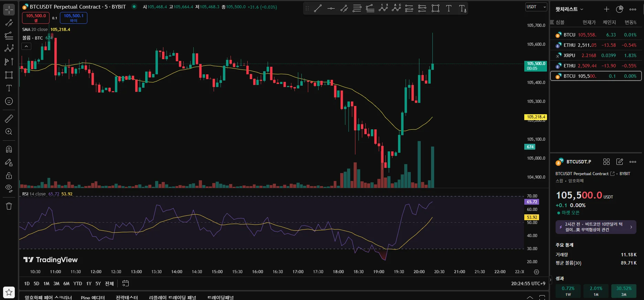
Task: Open Fibonacci retracement tools in left sidebar
Action: (x=9, y=36)
